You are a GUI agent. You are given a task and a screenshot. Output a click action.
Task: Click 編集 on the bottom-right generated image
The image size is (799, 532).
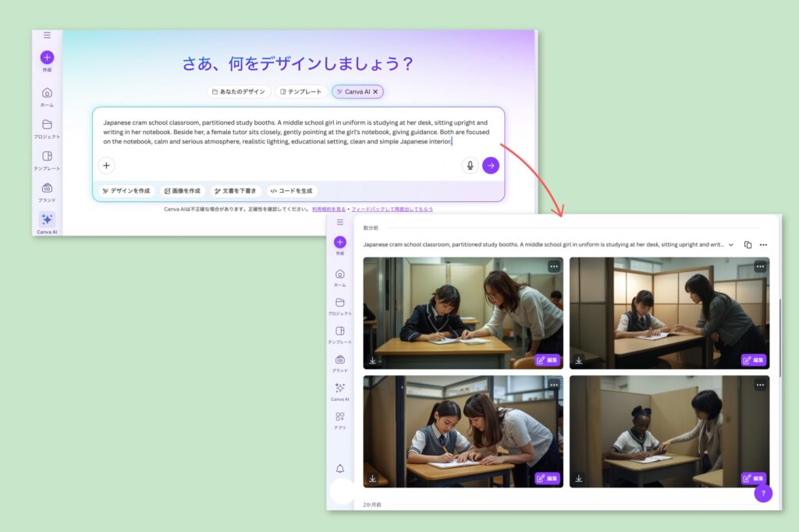pos(754,478)
